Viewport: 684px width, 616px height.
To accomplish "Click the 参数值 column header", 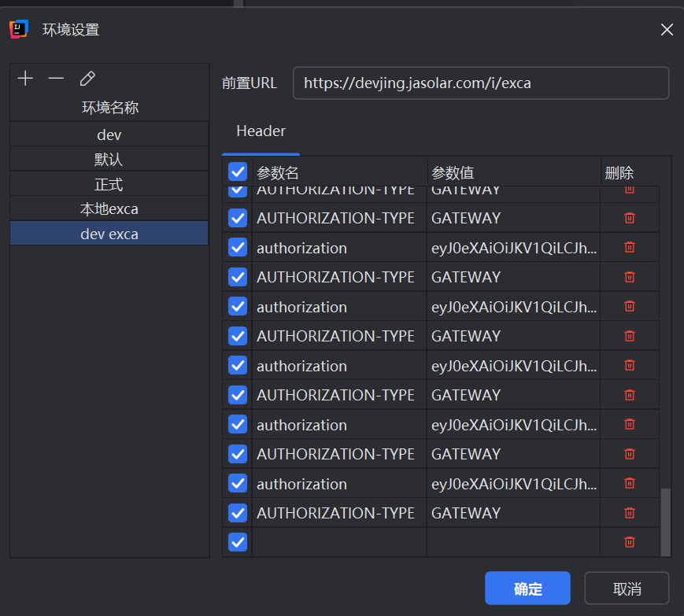I will (x=513, y=172).
